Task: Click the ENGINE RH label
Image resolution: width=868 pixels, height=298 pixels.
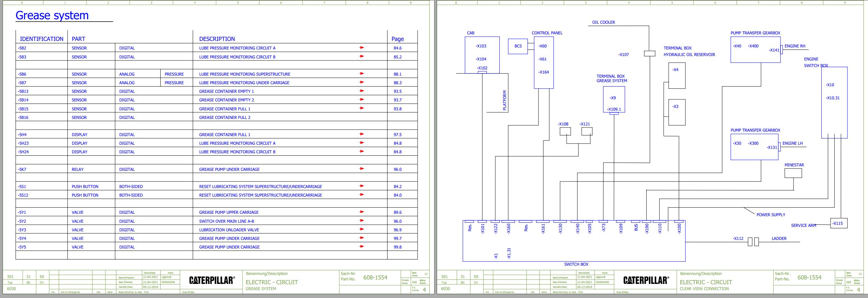Action: click(x=795, y=46)
